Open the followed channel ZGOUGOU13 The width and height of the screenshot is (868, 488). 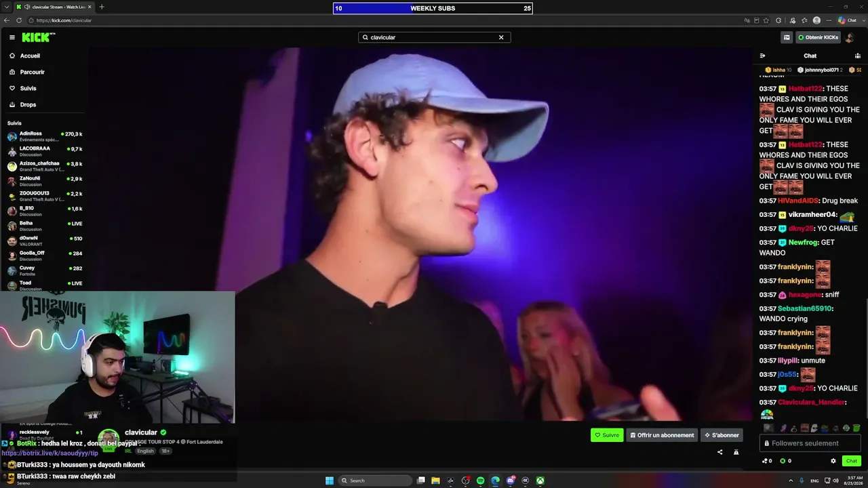[x=45, y=196]
